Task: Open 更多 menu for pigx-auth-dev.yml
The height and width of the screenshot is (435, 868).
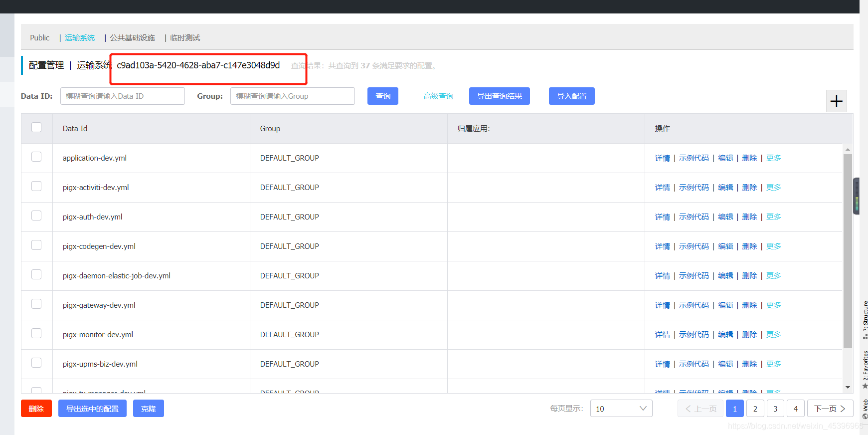Action: pos(774,217)
